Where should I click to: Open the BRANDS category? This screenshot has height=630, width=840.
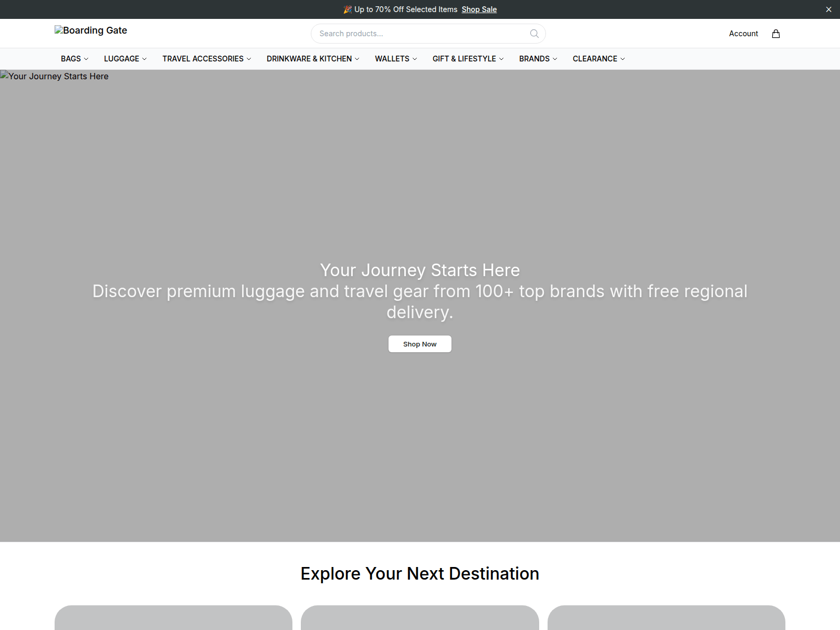[x=534, y=59]
